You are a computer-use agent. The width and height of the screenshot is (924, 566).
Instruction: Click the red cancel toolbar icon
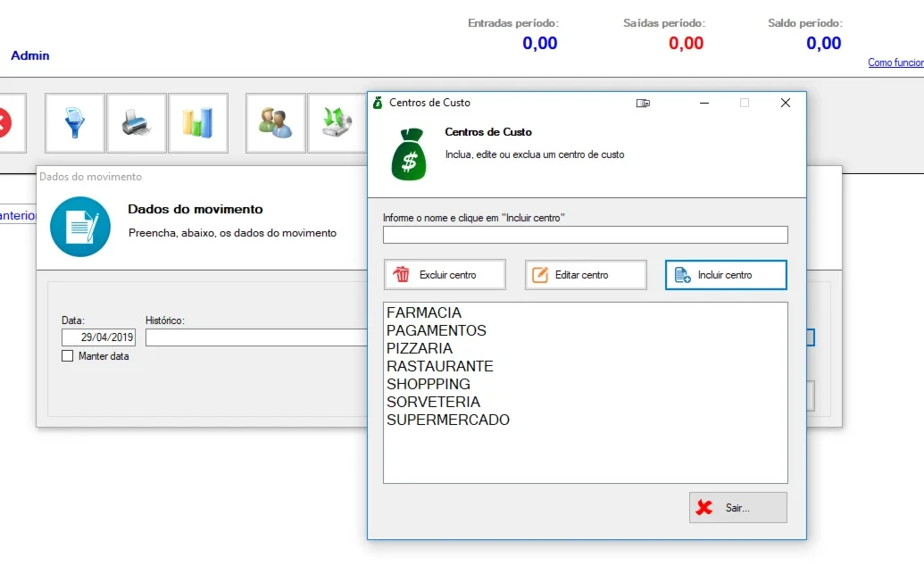tap(7, 122)
